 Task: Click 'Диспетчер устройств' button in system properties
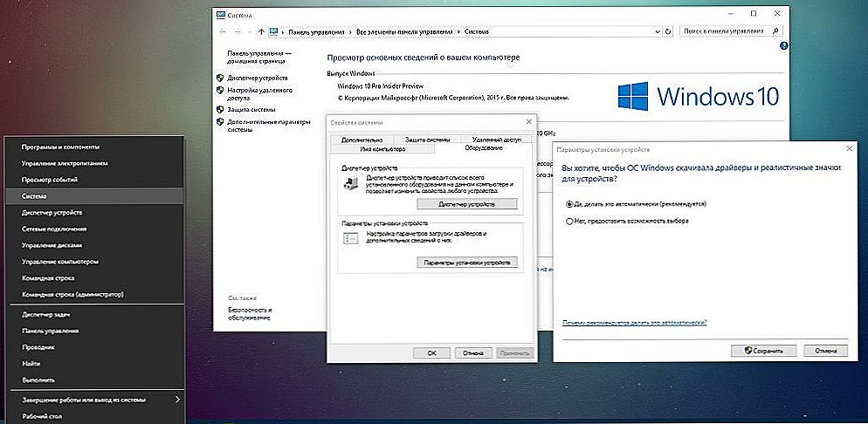(466, 204)
